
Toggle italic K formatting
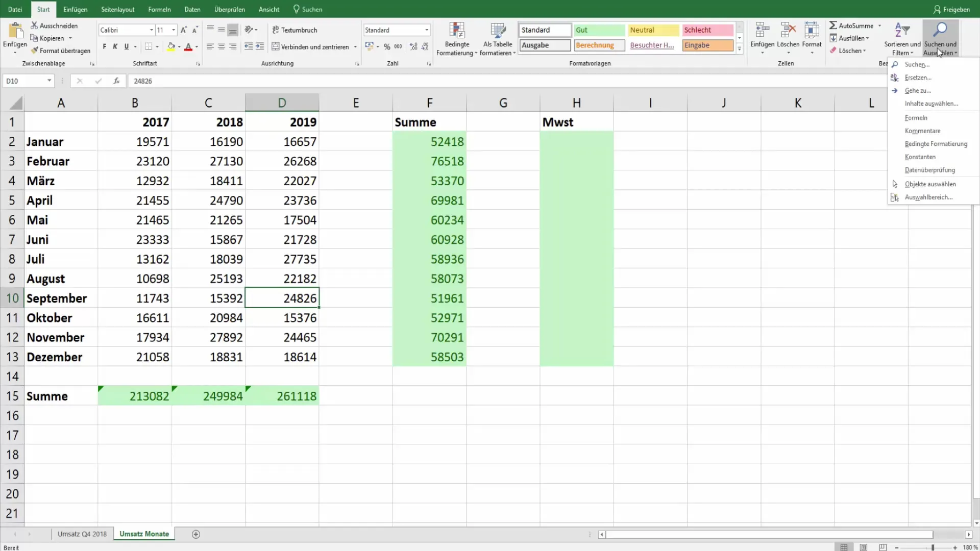[115, 46]
